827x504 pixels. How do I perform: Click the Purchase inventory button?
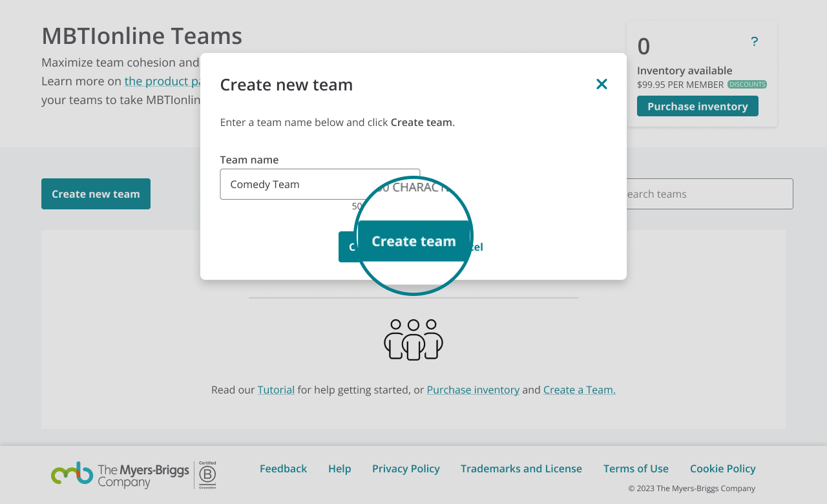click(x=698, y=106)
